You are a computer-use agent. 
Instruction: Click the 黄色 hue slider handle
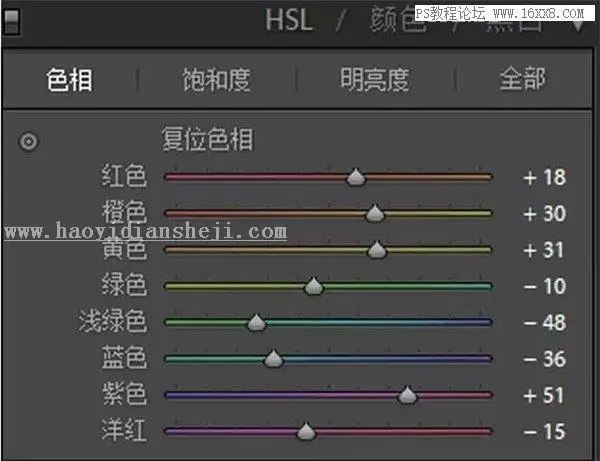377,250
